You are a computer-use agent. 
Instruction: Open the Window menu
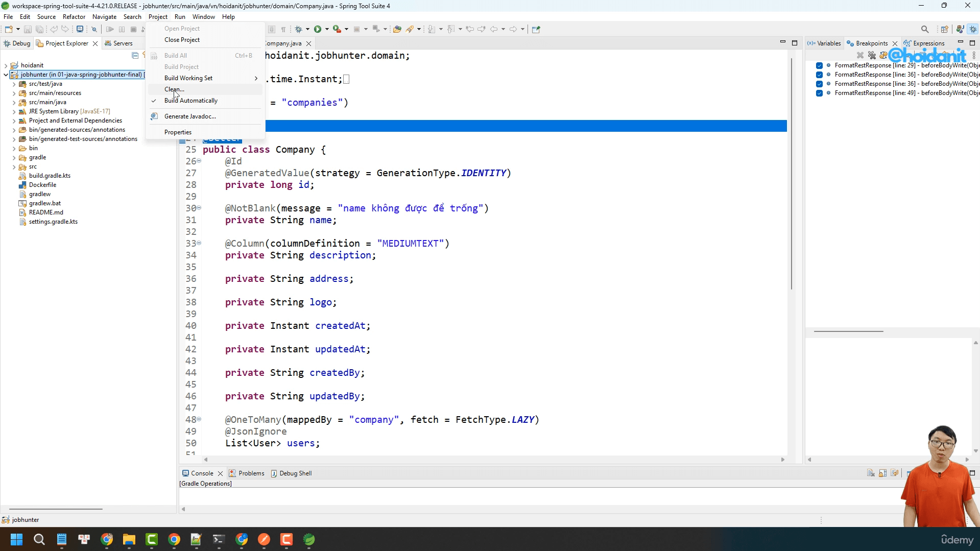pos(203,17)
